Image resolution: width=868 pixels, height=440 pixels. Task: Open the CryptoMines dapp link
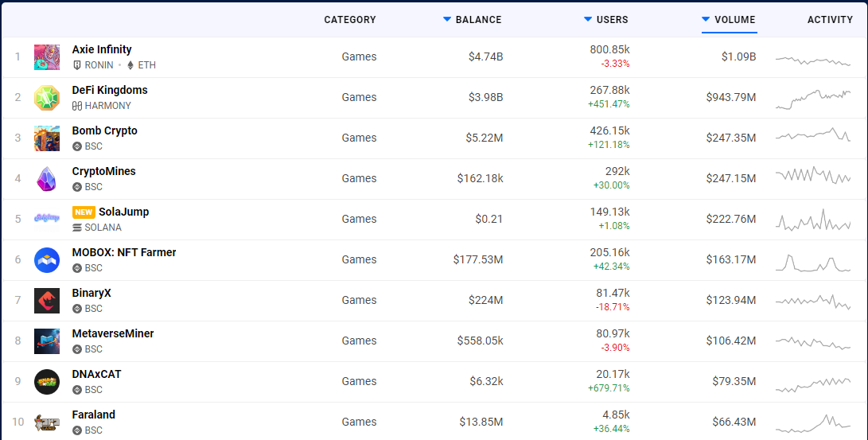pyautogui.click(x=103, y=171)
